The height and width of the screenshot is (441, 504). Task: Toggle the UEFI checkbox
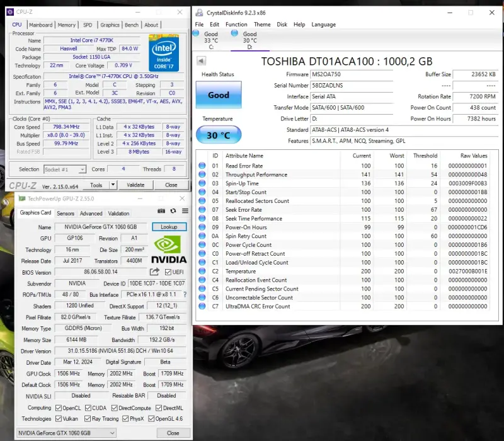pyautogui.click(x=168, y=272)
